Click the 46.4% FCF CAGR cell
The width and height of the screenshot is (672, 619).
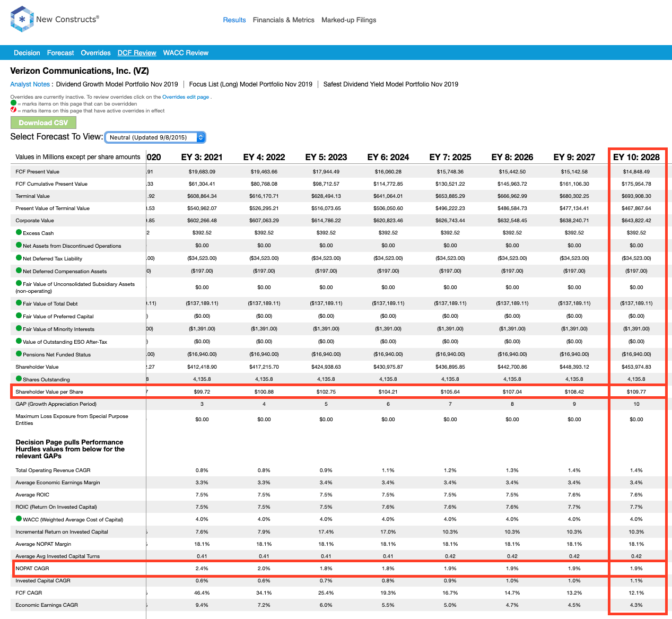[202, 593]
